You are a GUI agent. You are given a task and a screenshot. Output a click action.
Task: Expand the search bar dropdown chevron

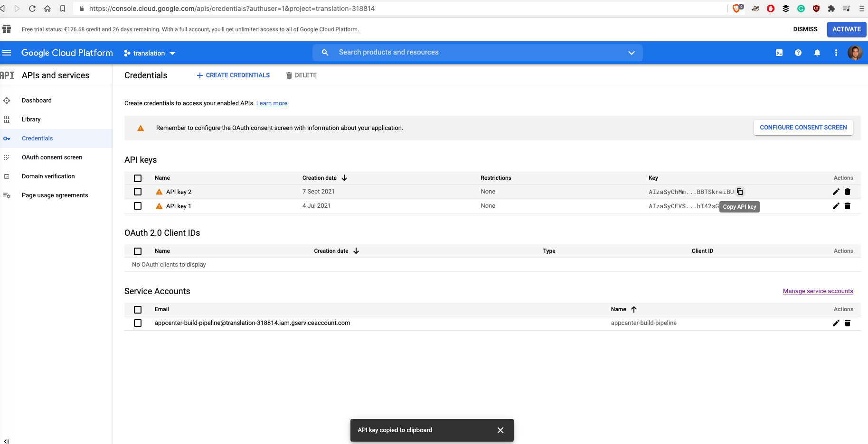[632, 53]
